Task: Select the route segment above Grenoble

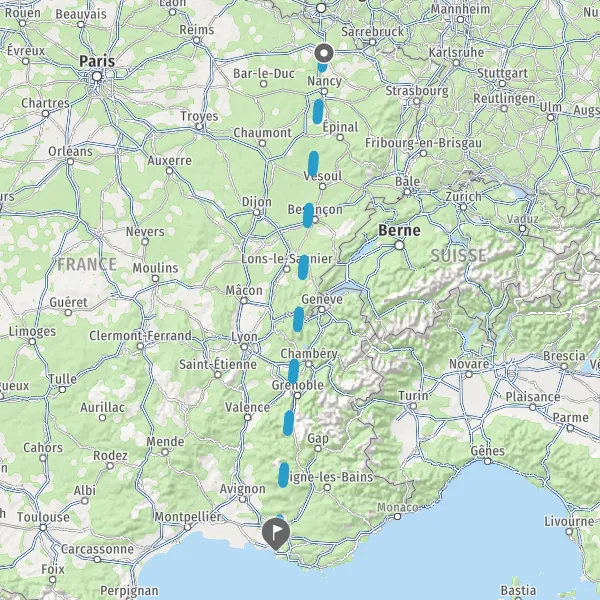Action: pos(293,371)
